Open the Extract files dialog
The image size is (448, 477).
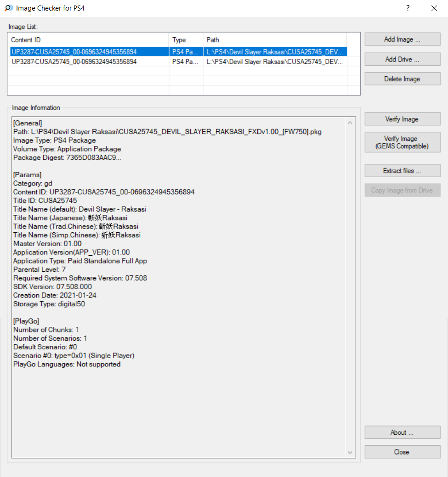click(403, 171)
